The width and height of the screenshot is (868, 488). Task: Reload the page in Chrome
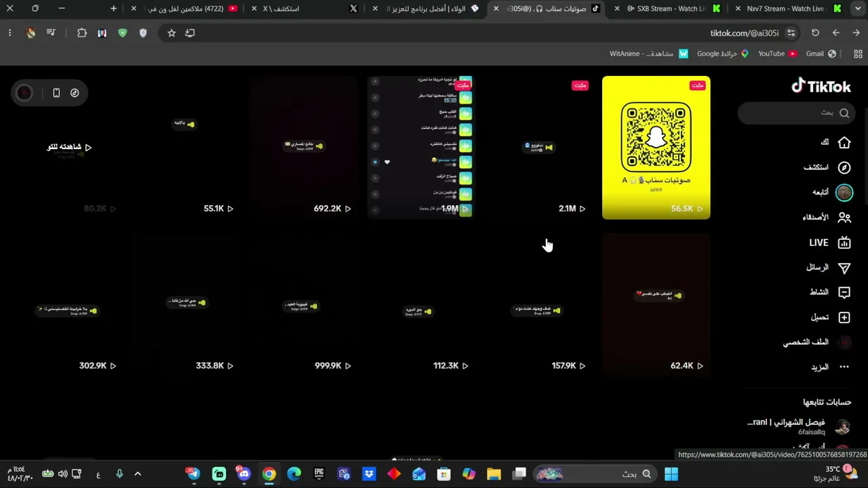(x=815, y=33)
